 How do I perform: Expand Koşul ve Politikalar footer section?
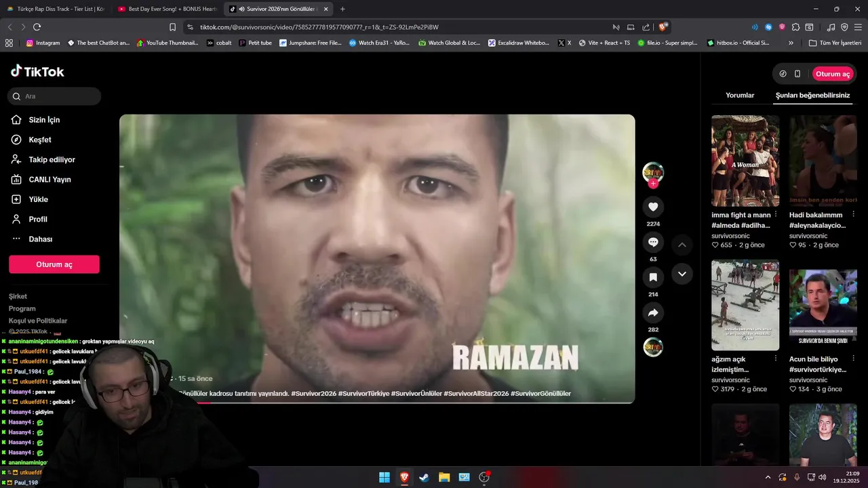click(38, 321)
